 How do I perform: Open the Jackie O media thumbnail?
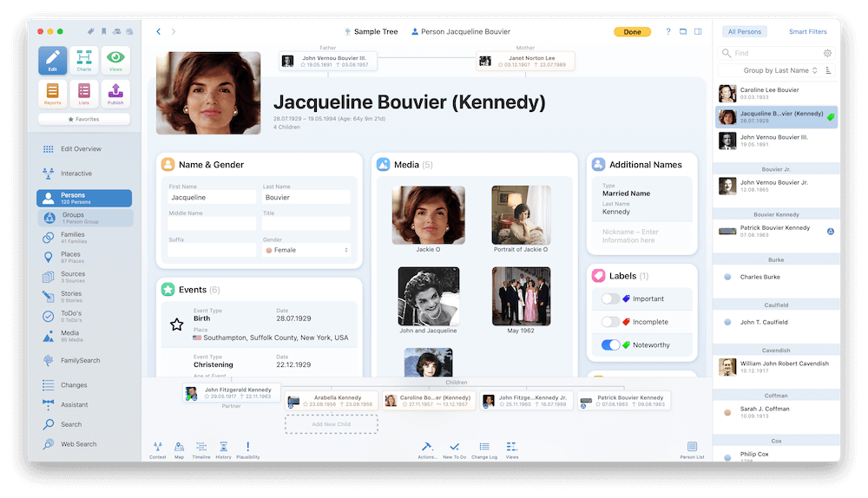[429, 215]
